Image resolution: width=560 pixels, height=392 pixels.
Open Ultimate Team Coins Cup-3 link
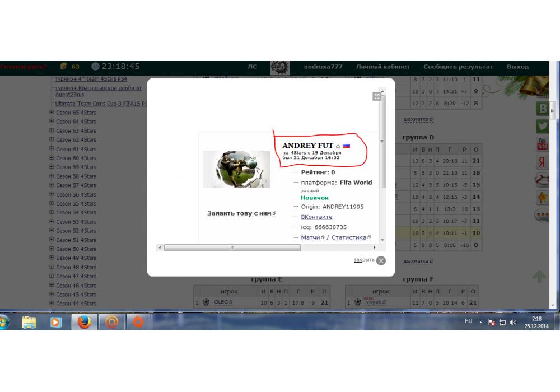[101, 104]
